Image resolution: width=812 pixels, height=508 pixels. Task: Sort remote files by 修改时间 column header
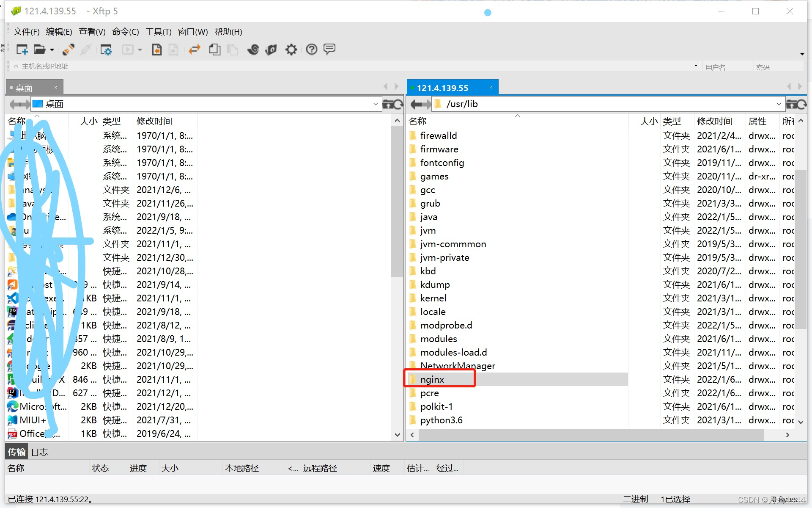click(714, 121)
